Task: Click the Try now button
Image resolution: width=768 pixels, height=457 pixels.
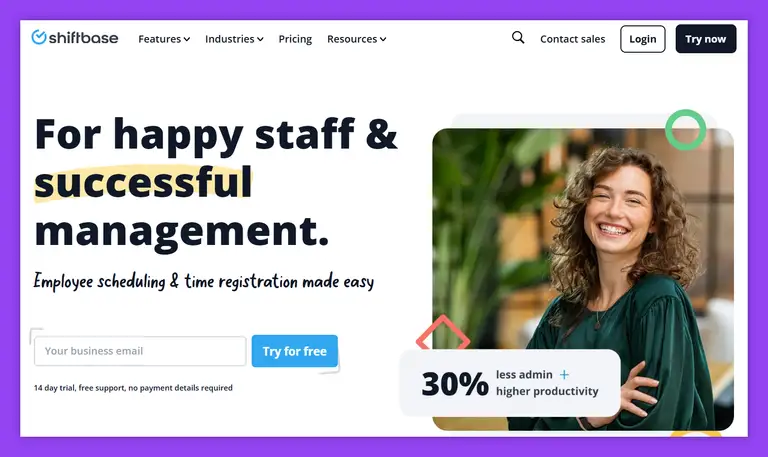Action: (706, 39)
